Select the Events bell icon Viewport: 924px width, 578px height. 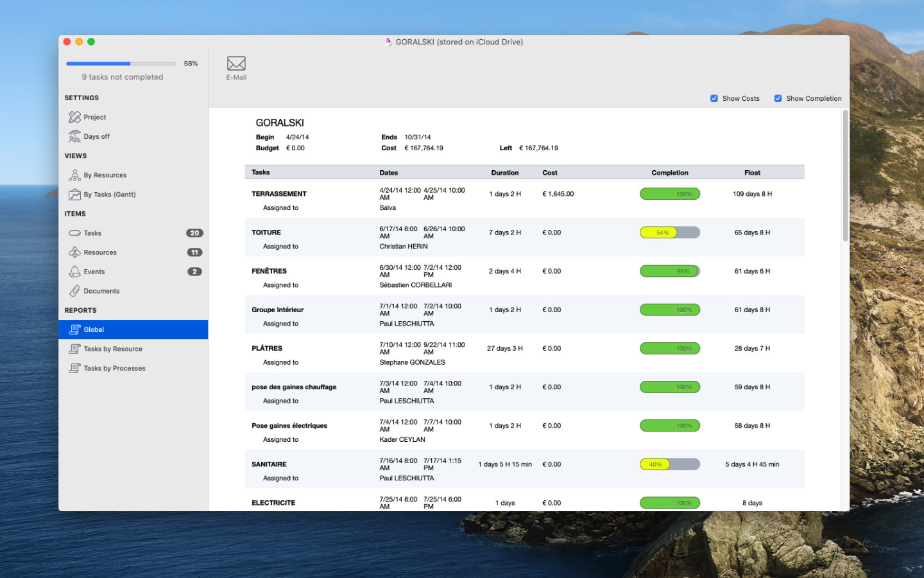(75, 272)
